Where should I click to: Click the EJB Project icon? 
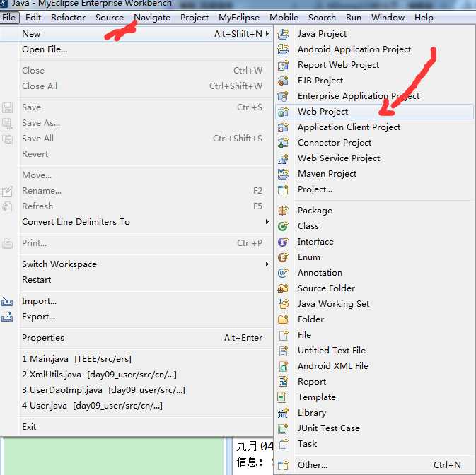coord(283,81)
